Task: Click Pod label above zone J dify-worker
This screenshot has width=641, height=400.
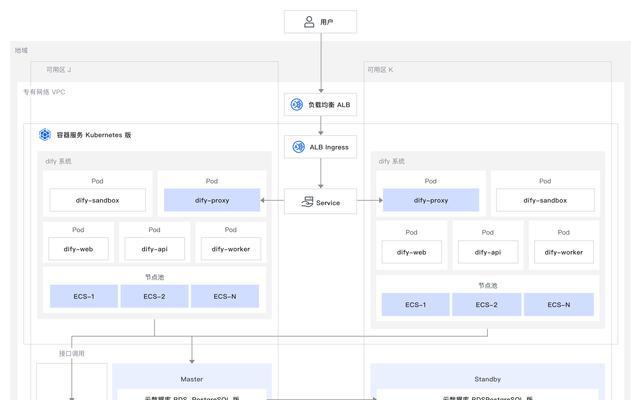Action: tap(231, 229)
